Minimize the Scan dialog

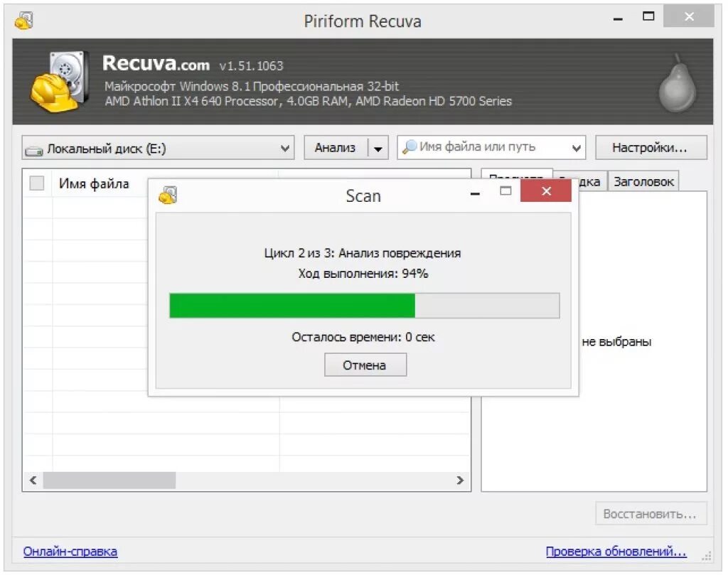click(x=474, y=193)
